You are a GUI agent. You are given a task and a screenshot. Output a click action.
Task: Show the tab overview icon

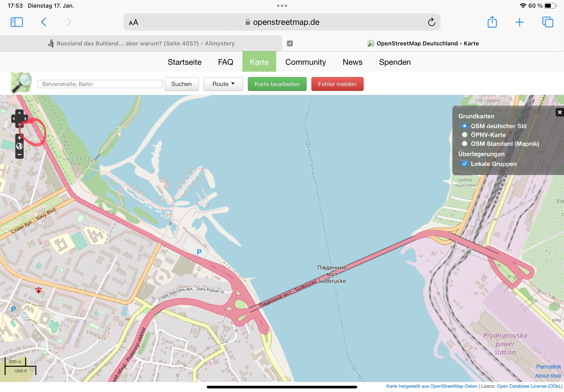(548, 22)
